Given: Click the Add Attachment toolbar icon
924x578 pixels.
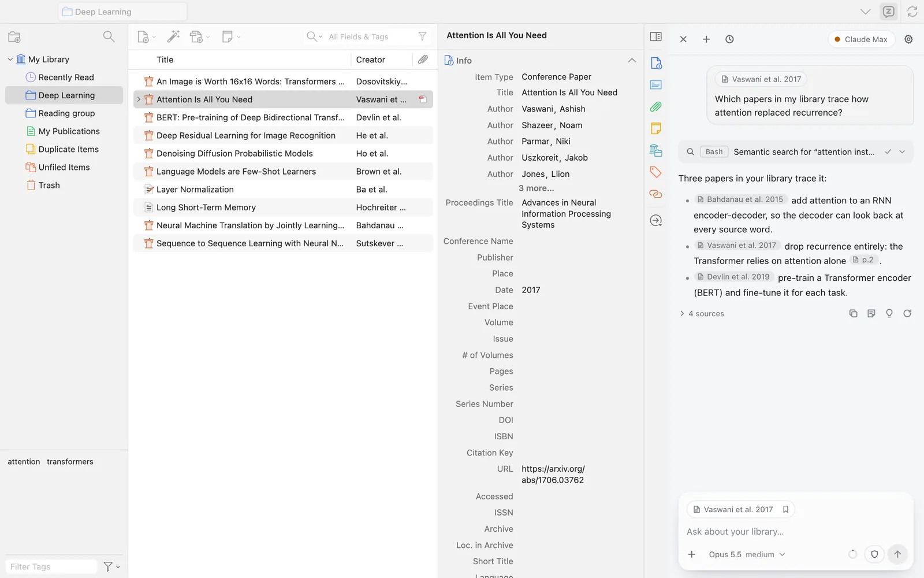Looking at the screenshot, I should tap(197, 37).
